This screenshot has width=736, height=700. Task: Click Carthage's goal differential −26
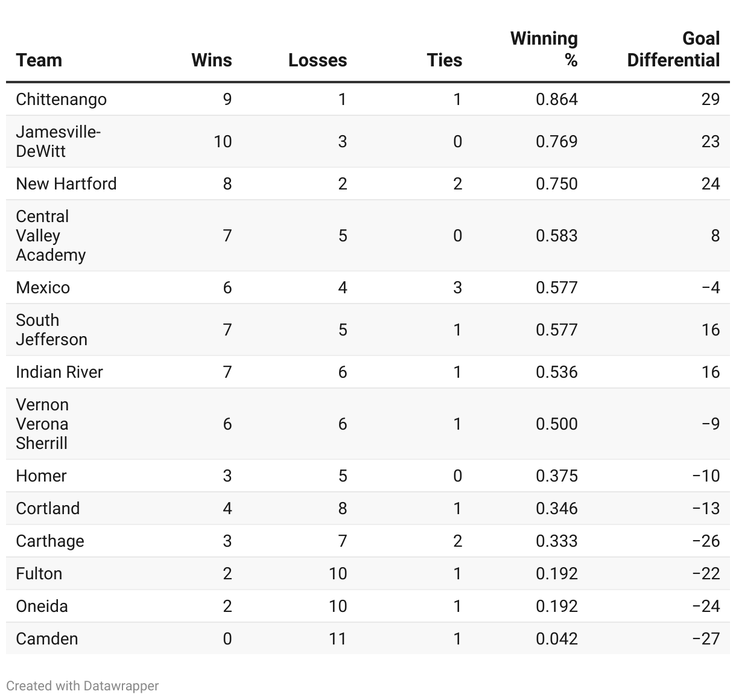[706, 541]
